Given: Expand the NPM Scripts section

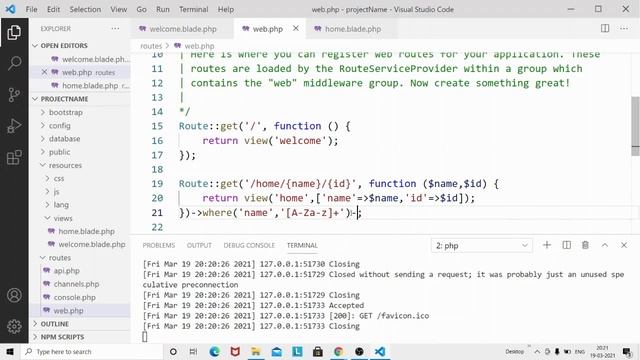Looking at the screenshot, I should pyautogui.click(x=62, y=337).
